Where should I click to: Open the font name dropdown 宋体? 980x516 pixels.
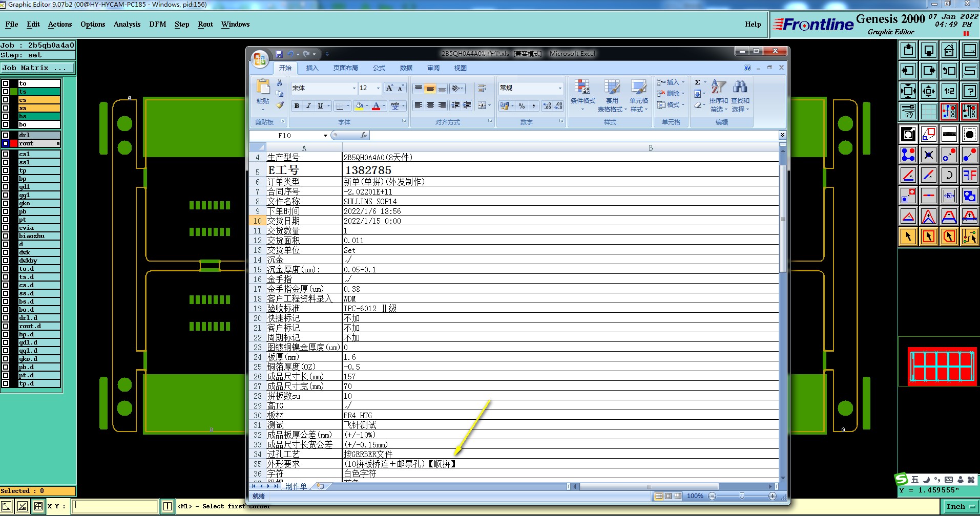354,88
